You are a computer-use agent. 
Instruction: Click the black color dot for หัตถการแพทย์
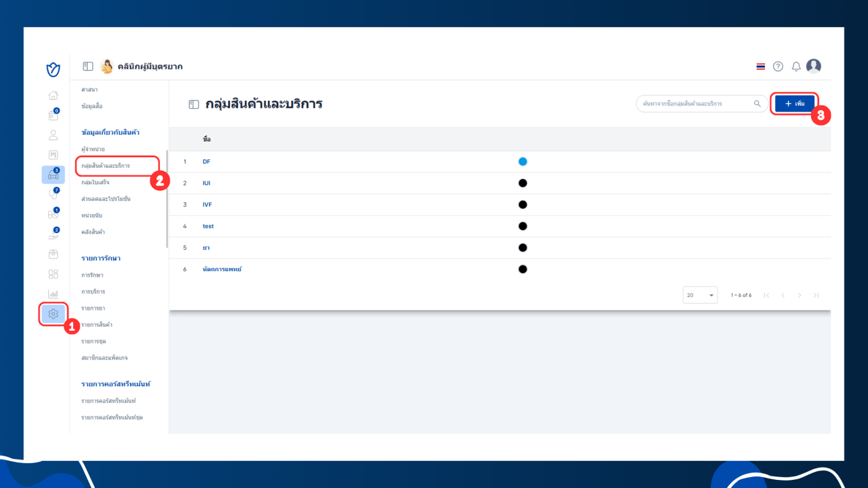(523, 270)
